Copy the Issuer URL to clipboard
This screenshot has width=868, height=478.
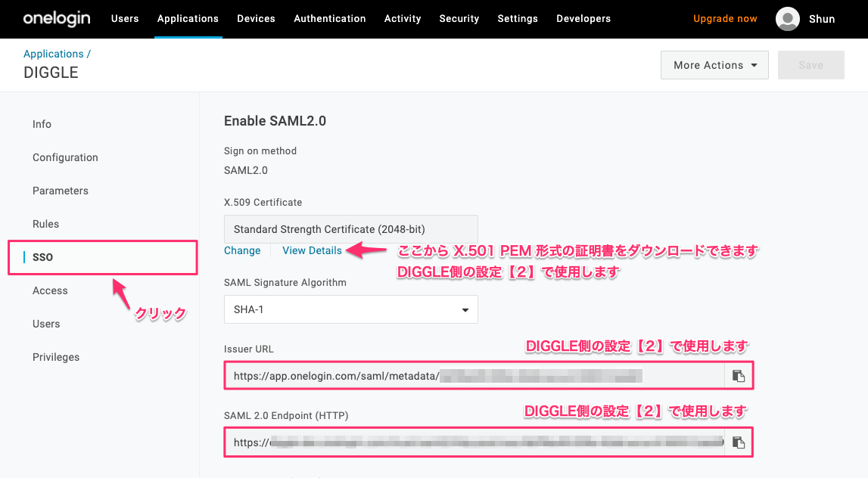(x=739, y=376)
